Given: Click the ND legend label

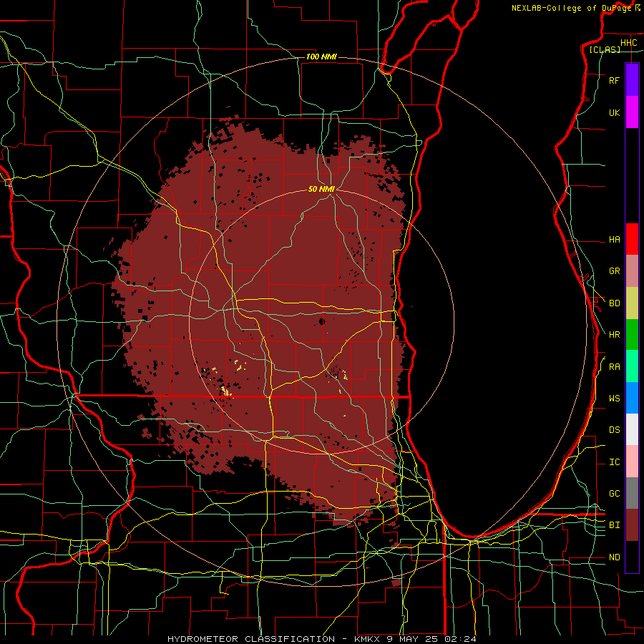Looking at the screenshot, I should click(614, 557).
